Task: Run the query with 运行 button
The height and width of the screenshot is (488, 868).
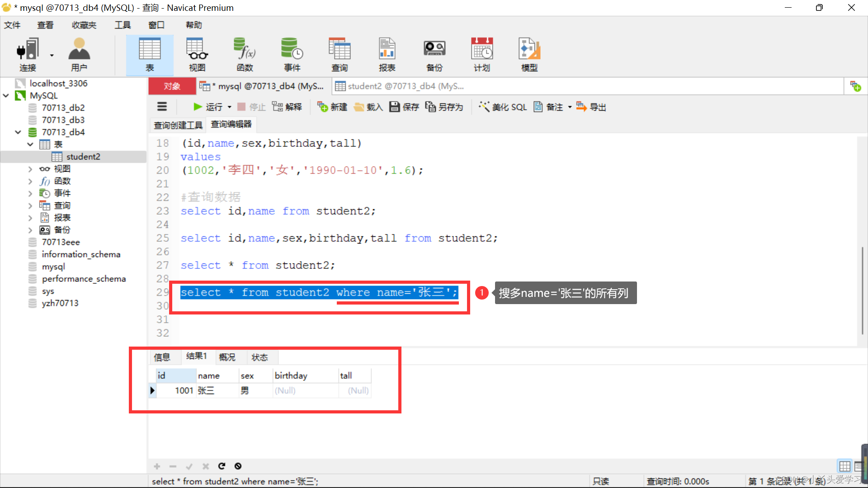Action: [x=208, y=107]
